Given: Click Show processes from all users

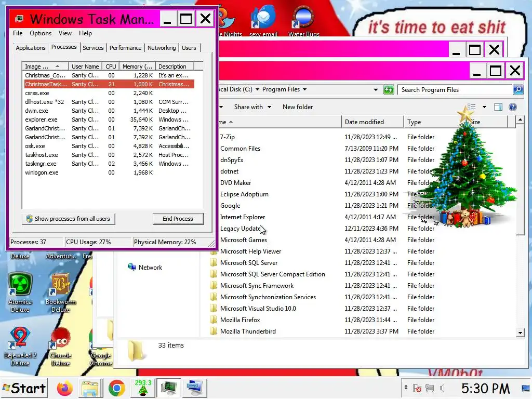Looking at the screenshot, I should tap(69, 219).
